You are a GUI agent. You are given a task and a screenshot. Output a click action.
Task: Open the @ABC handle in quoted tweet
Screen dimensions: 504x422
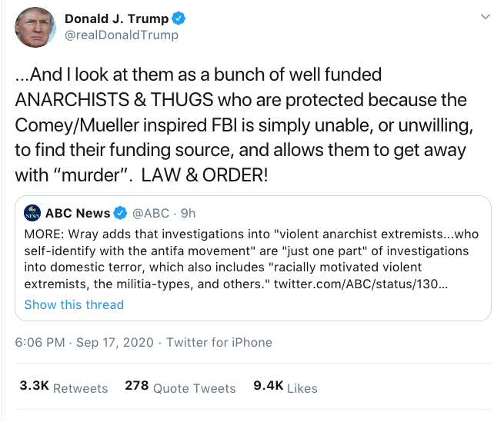152,213
